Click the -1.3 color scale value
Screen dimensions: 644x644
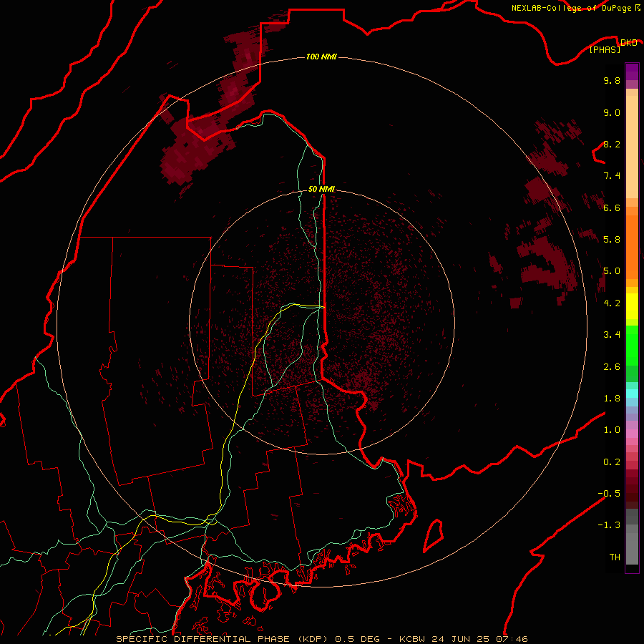pyautogui.click(x=609, y=525)
